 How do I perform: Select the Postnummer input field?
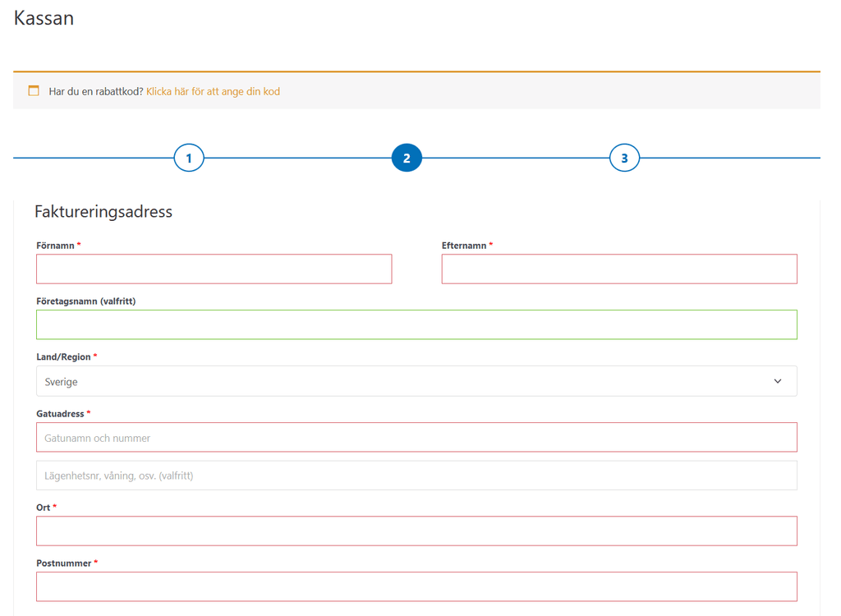point(416,586)
